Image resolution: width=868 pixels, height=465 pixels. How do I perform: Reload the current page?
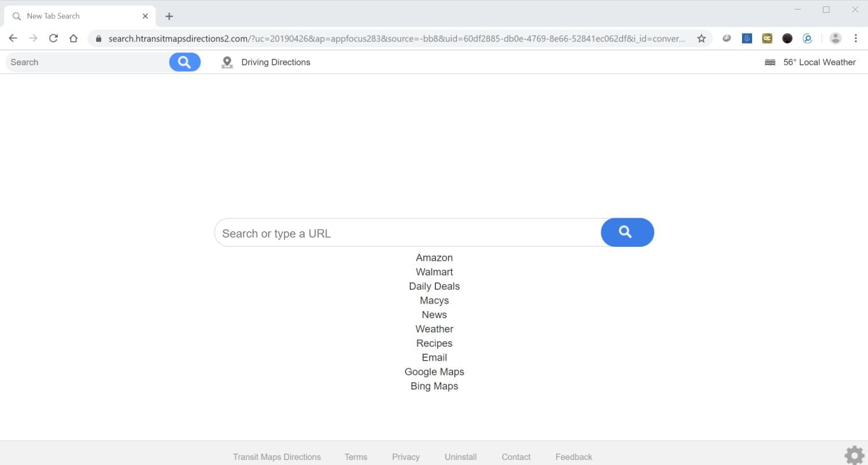[x=53, y=38]
